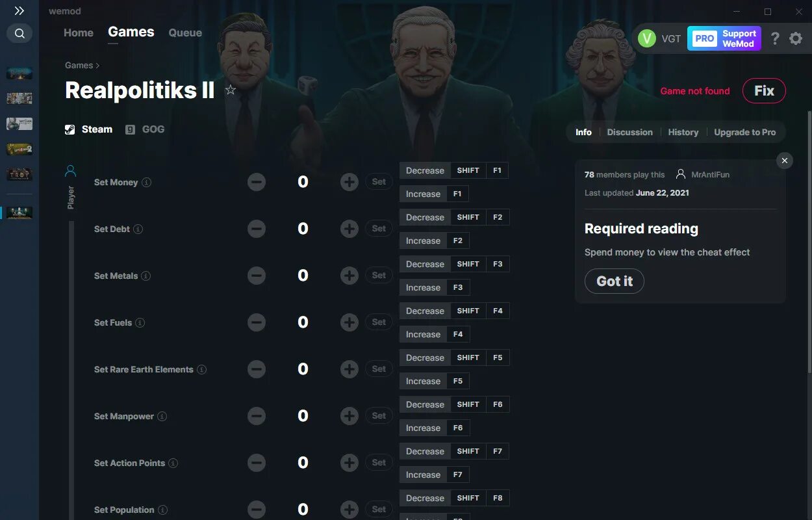Favorite Realpolitiks II with the star icon
This screenshot has width=812, height=520.
[231, 90]
